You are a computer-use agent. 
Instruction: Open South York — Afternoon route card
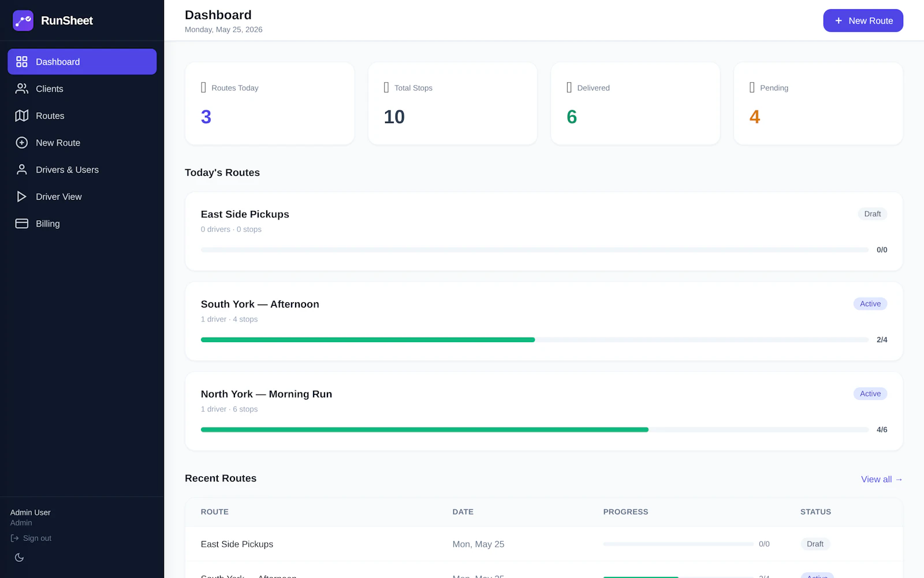tap(543, 321)
